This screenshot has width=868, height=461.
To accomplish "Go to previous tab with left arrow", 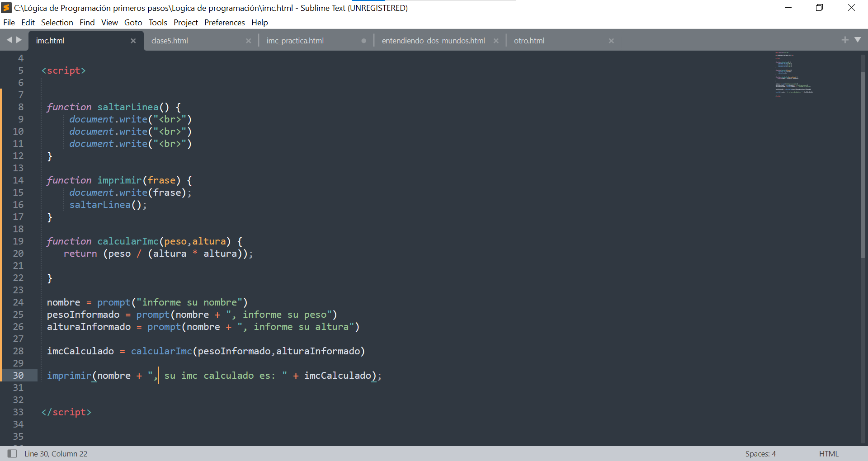I will click(x=9, y=40).
